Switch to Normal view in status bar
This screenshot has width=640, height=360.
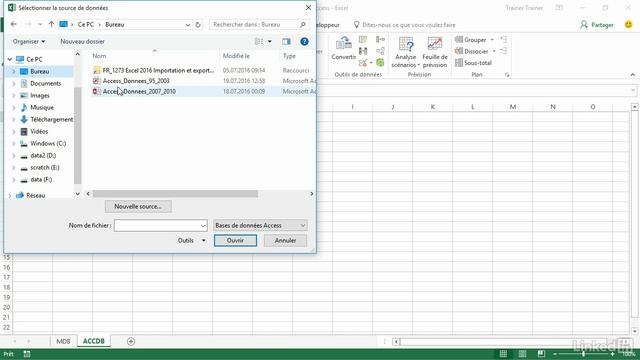coord(503,354)
